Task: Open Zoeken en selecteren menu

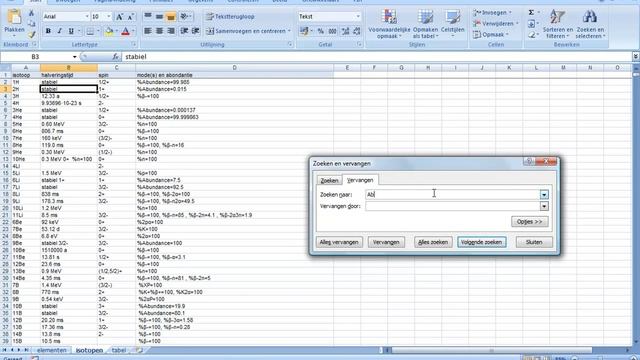Action: (590, 24)
